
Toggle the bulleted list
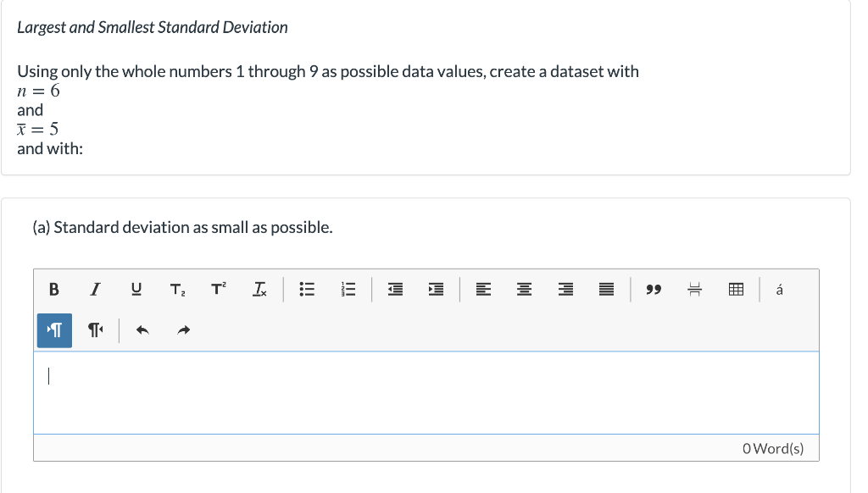pyautogui.click(x=306, y=289)
